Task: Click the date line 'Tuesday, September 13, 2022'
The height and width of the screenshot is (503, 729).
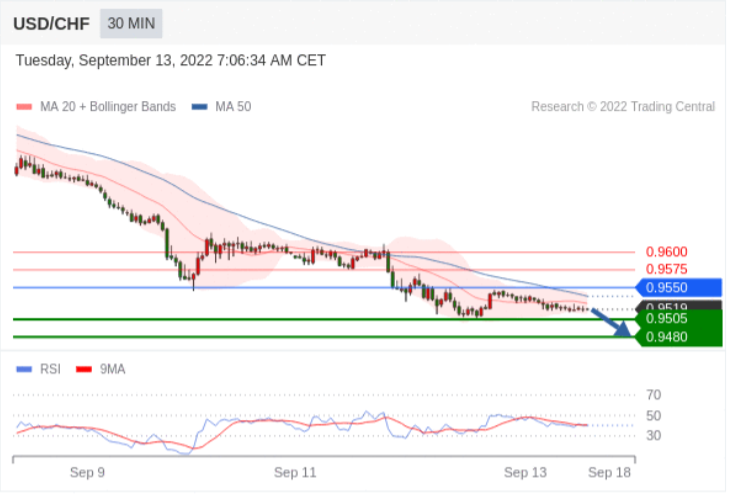Action: [x=171, y=60]
